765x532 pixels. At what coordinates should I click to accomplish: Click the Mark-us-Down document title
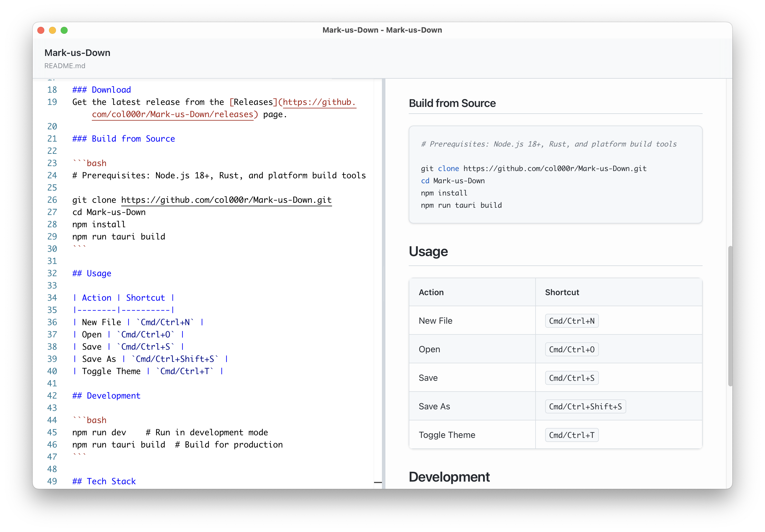pos(77,52)
